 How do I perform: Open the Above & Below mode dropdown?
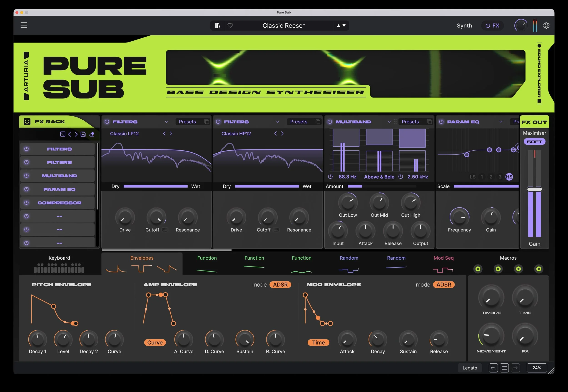click(x=379, y=177)
